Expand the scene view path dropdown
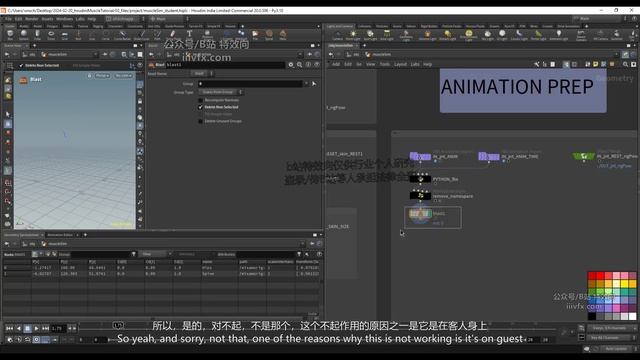The height and width of the screenshot is (360, 640). tap(96, 54)
